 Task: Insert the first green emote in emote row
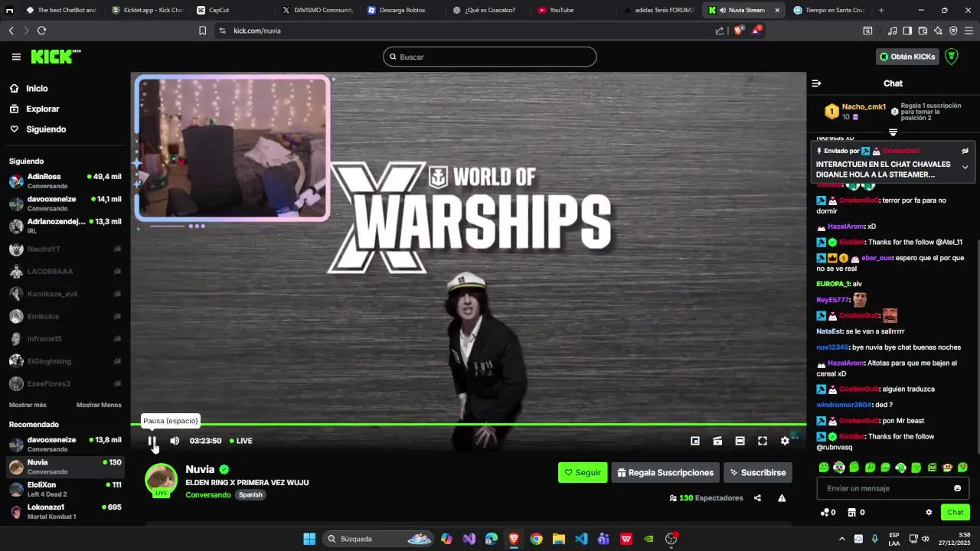(x=824, y=468)
